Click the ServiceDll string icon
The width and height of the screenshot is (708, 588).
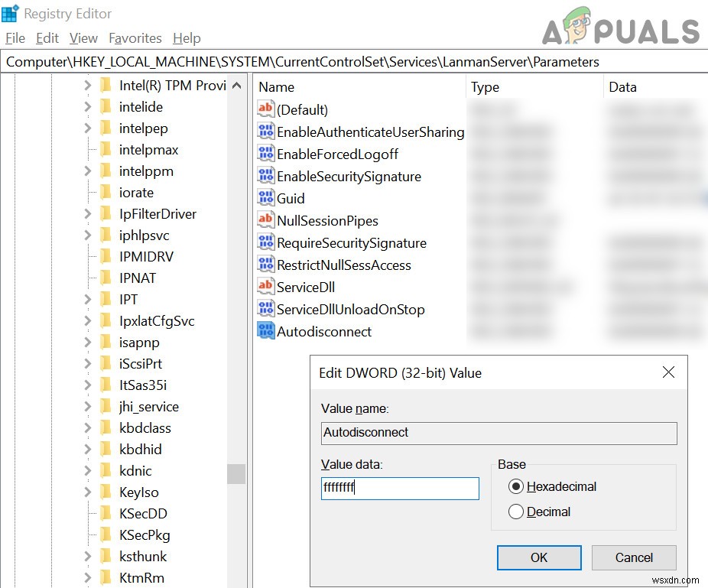[x=265, y=287]
